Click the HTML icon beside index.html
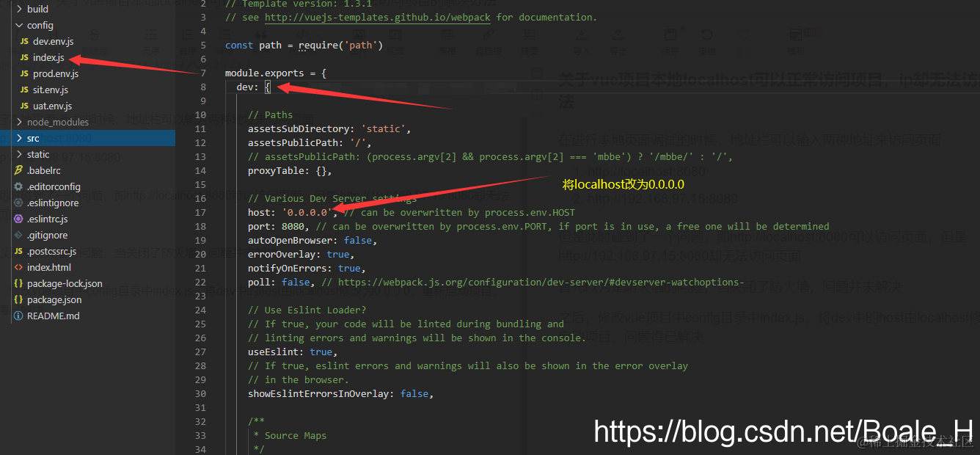The image size is (980, 455). coord(19,268)
